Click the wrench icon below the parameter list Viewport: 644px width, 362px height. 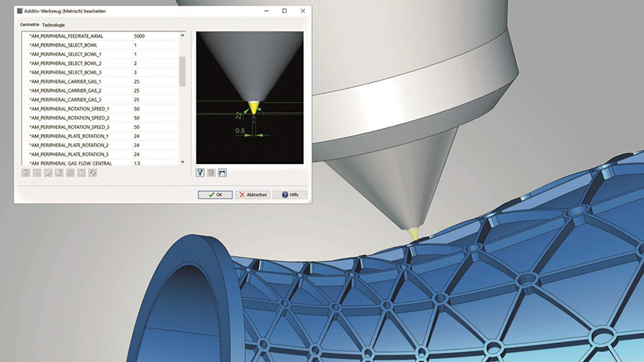[x=93, y=173]
